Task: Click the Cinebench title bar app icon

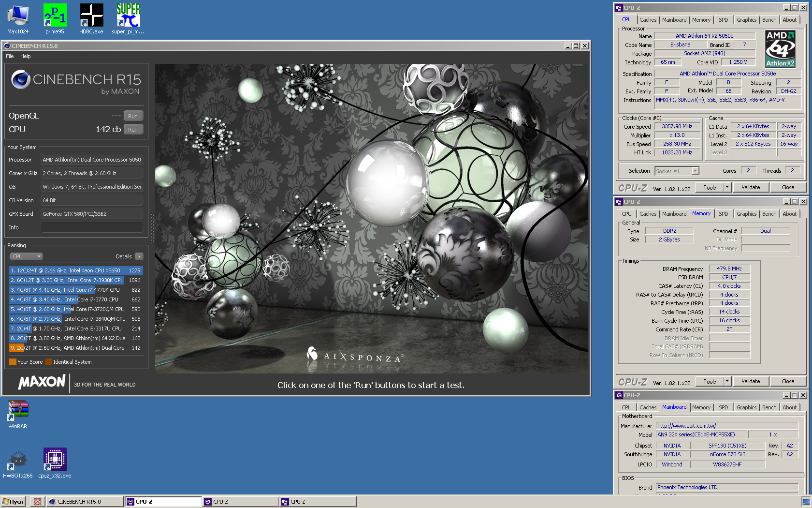Action: (7, 46)
